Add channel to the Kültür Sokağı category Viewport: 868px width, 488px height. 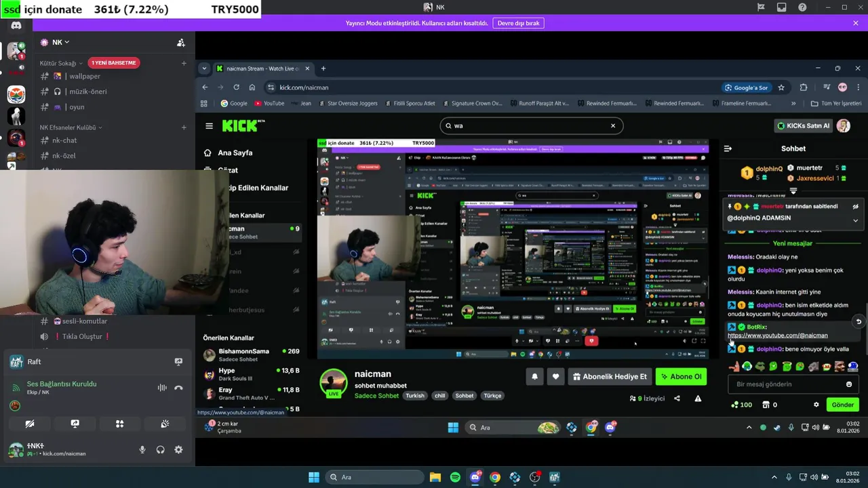pyautogui.click(x=184, y=63)
